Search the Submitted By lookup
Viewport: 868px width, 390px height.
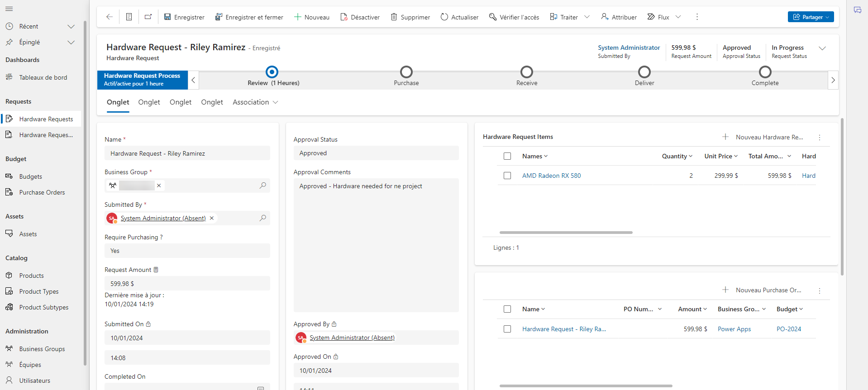tap(263, 218)
